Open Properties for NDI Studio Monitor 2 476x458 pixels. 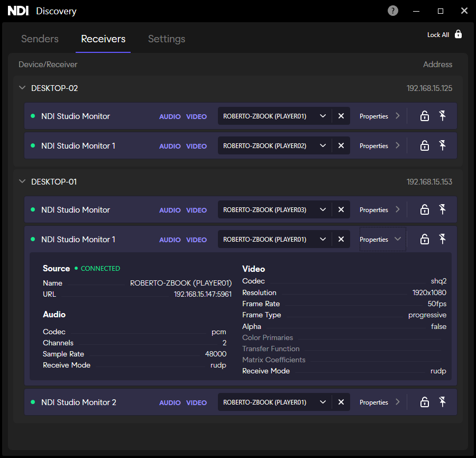tap(380, 402)
